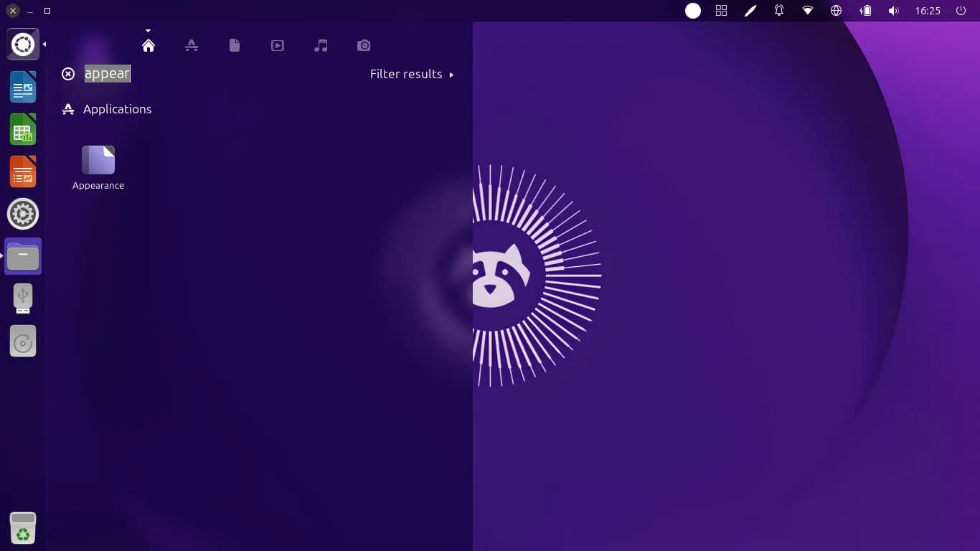
Task: Open the optical disc icon in dock
Action: pyautogui.click(x=23, y=342)
